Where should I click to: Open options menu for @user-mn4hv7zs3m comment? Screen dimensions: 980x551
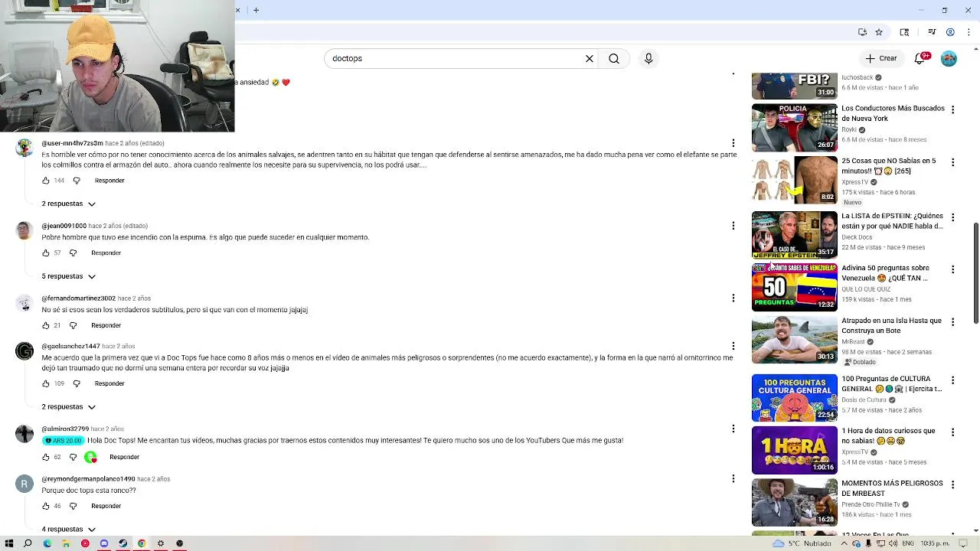(x=733, y=143)
